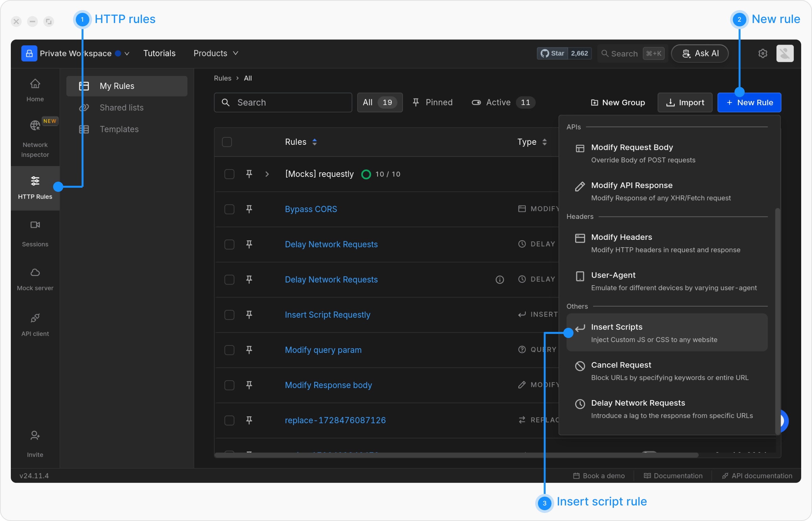812x521 pixels.
Task: Check the Bypass CORS rule checkbox
Action: [x=229, y=209]
